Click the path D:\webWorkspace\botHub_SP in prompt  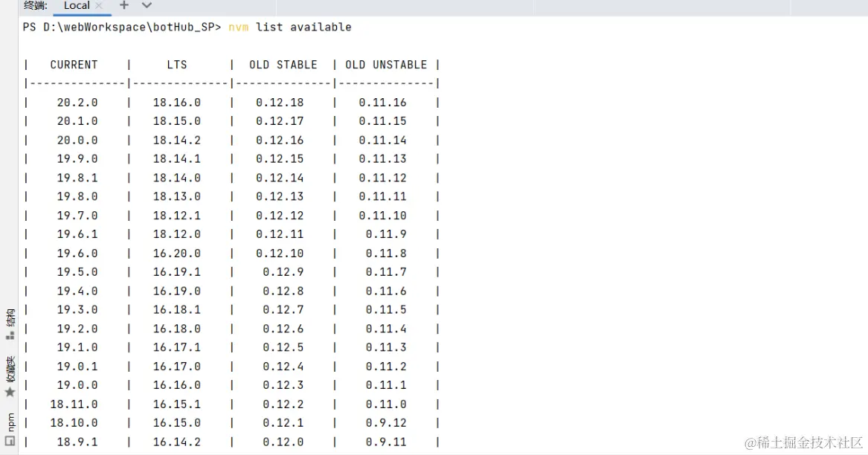(x=129, y=27)
